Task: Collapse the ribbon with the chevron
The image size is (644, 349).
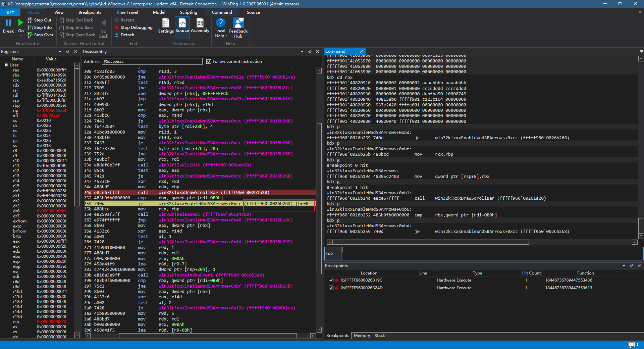Action: [x=640, y=12]
